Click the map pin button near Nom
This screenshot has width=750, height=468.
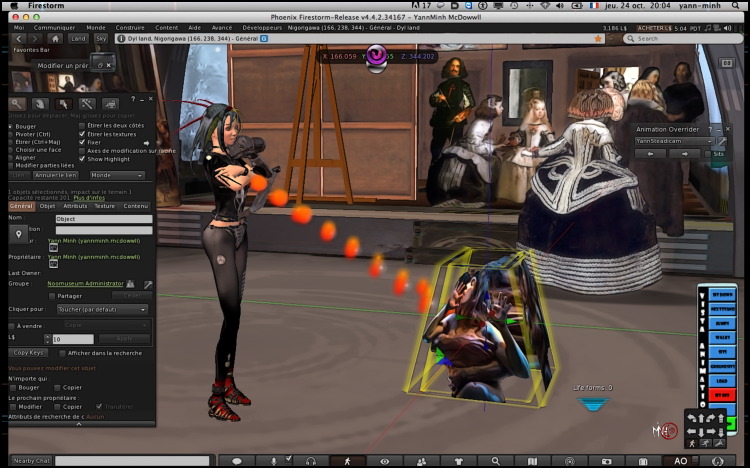tap(19, 234)
